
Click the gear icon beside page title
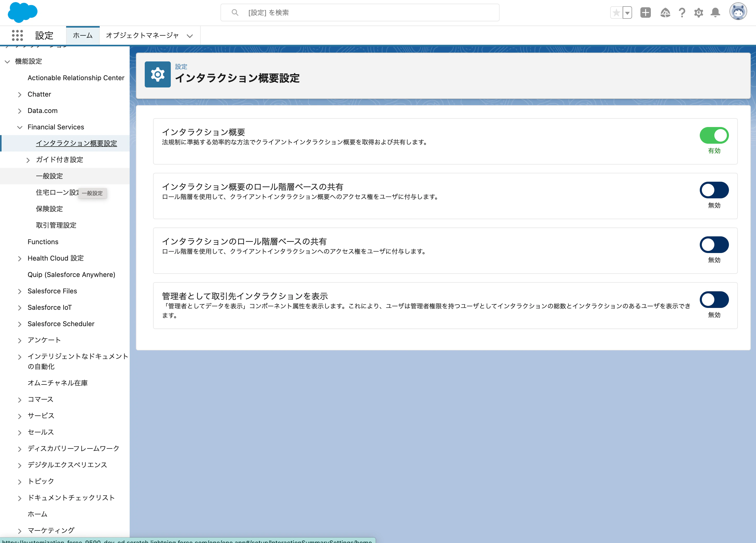click(x=157, y=74)
